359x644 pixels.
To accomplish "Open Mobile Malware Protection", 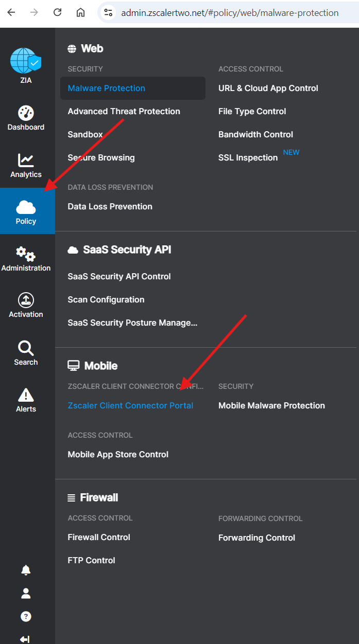I will [272, 405].
